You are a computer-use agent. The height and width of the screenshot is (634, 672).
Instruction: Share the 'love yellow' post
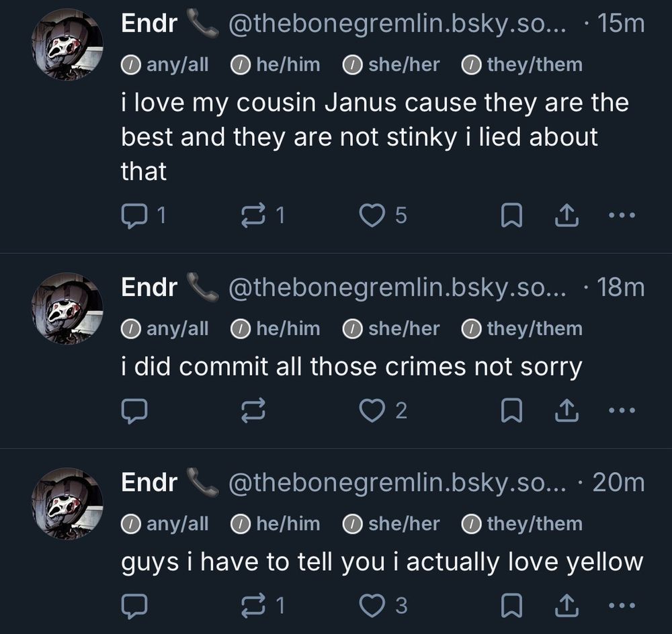click(x=568, y=606)
